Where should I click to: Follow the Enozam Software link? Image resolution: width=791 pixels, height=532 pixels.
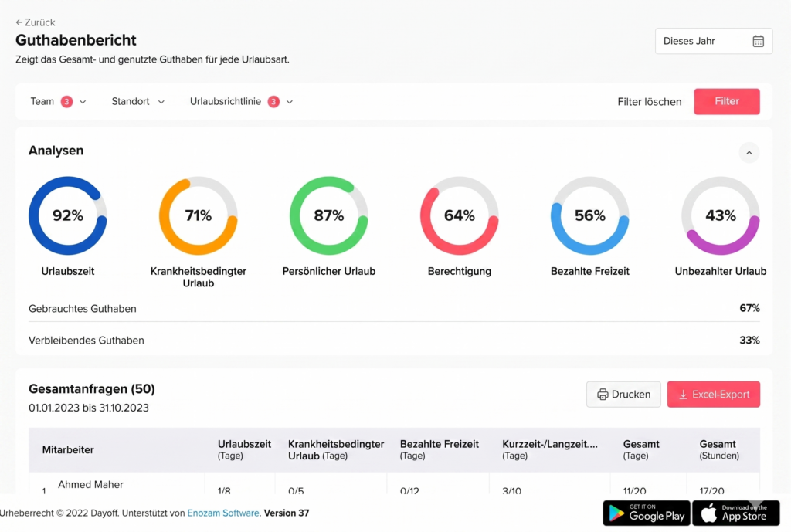point(223,513)
